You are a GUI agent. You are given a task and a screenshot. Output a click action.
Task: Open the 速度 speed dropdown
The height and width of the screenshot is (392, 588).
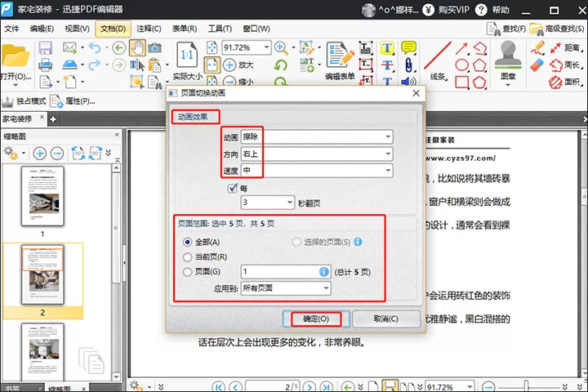[x=317, y=171]
